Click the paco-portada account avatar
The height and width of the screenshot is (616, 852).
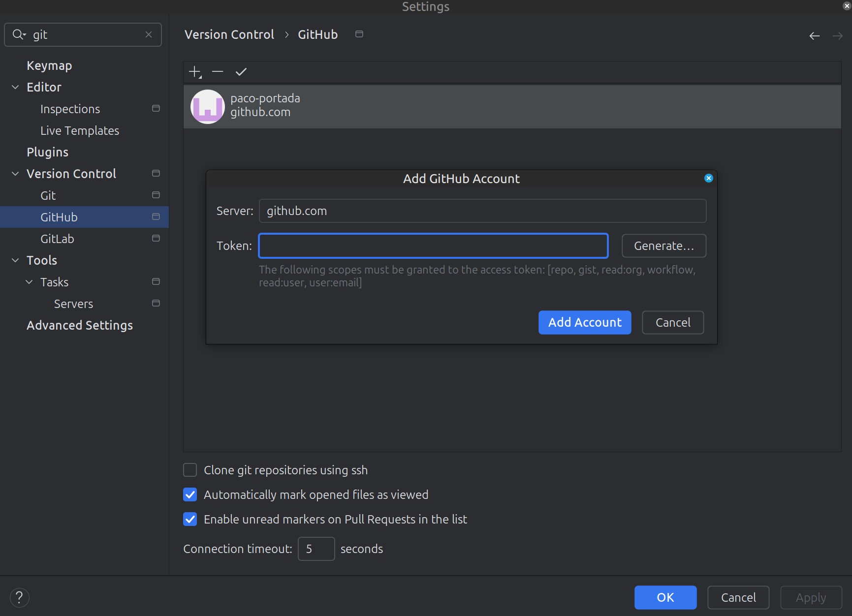click(x=208, y=106)
